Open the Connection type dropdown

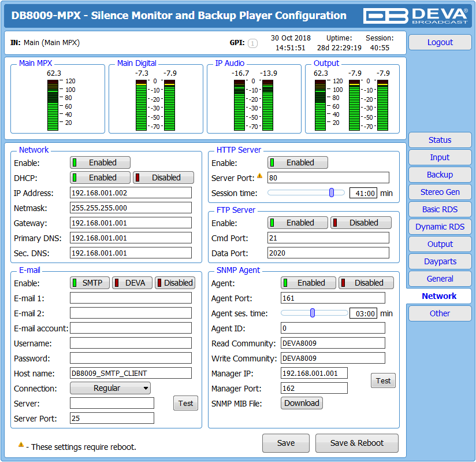click(110, 388)
